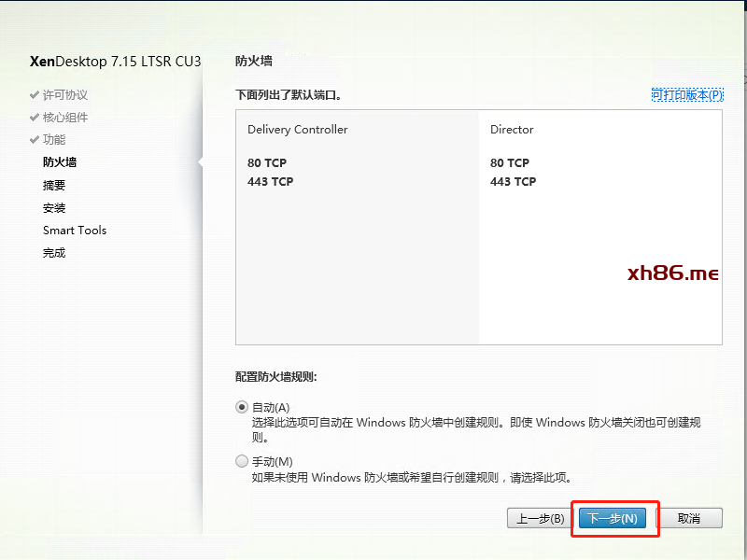Click the checkmark icon beside 核心组件
Image resolution: width=747 pixels, height=560 pixels.
click(35, 118)
